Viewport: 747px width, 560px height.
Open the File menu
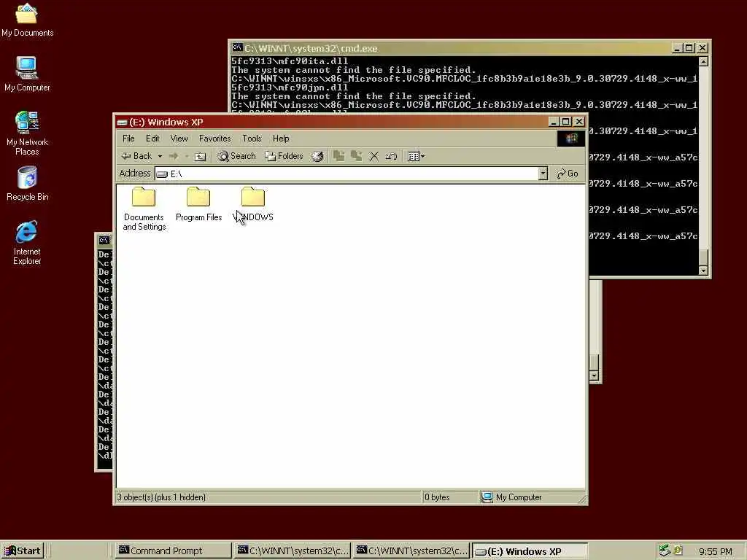point(128,139)
